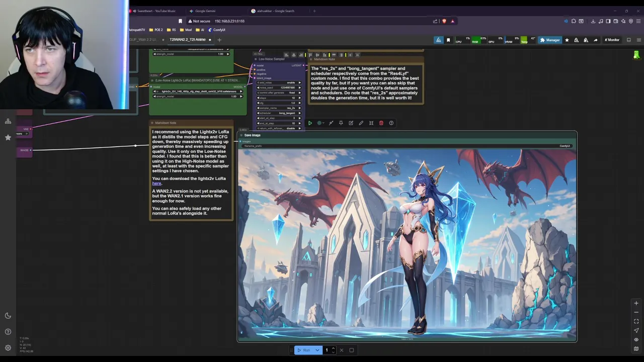The height and width of the screenshot is (362, 644).
Task: Adjust the Lightx2v LoRA strength_model 1.00 slider
Action: (198, 96)
